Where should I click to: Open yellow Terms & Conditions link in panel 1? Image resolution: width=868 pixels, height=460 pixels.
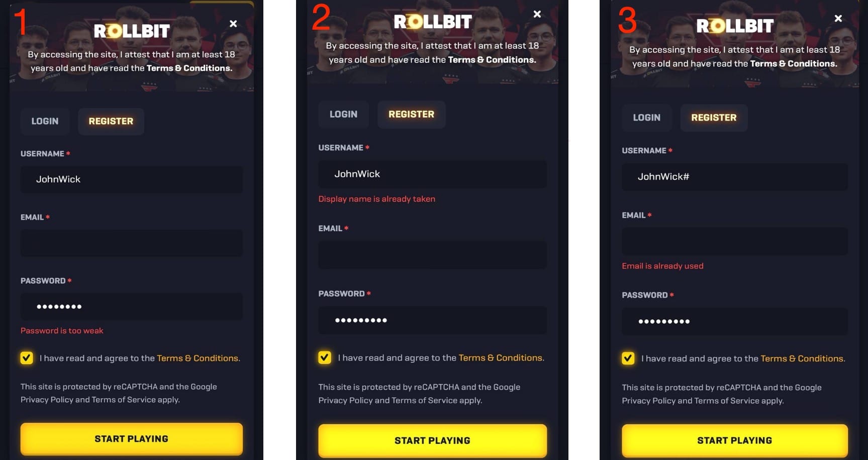pos(198,358)
